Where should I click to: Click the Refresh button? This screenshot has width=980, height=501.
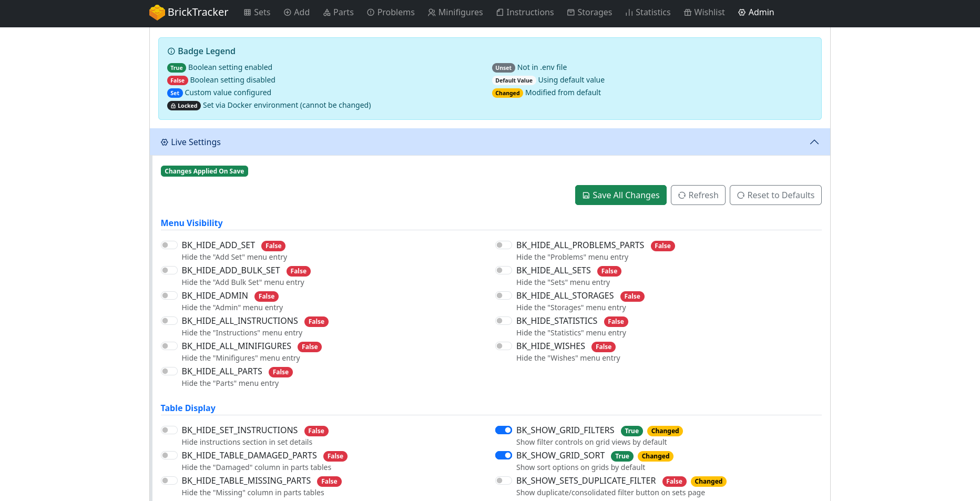[698, 195]
